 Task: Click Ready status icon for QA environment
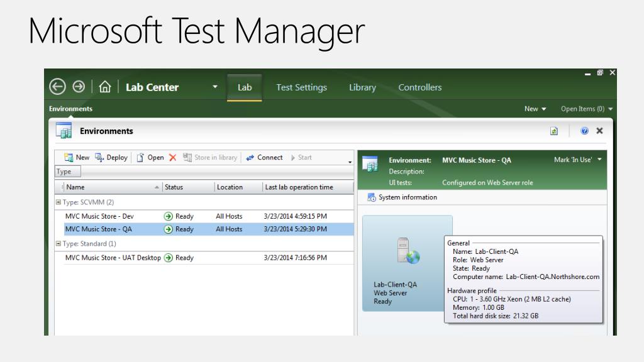(x=168, y=229)
